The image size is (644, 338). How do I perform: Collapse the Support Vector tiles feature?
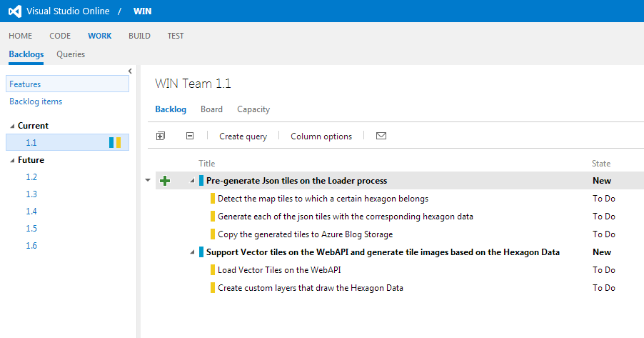[x=192, y=252]
